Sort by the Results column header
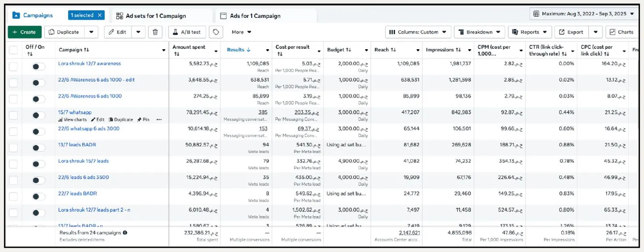Screen dimensions: 644x252 (239, 50)
